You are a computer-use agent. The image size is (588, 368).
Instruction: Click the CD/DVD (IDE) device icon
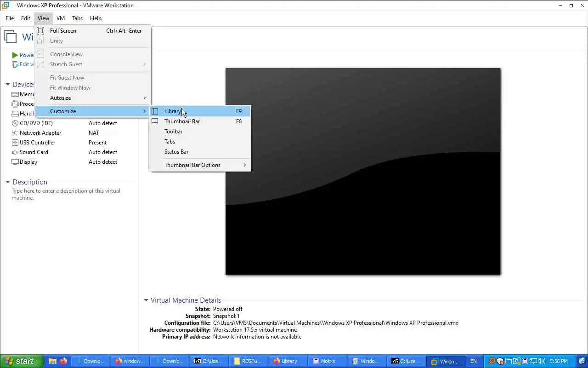coord(15,123)
